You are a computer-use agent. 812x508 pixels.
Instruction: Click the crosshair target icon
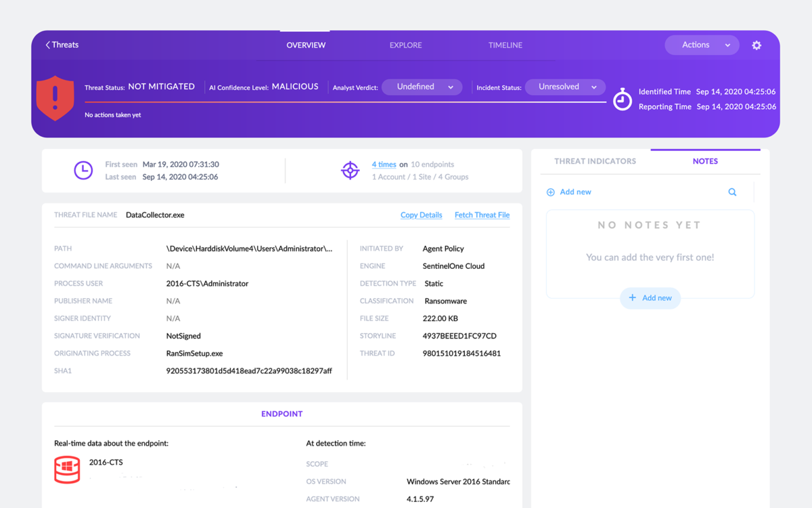(x=350, y=171)
